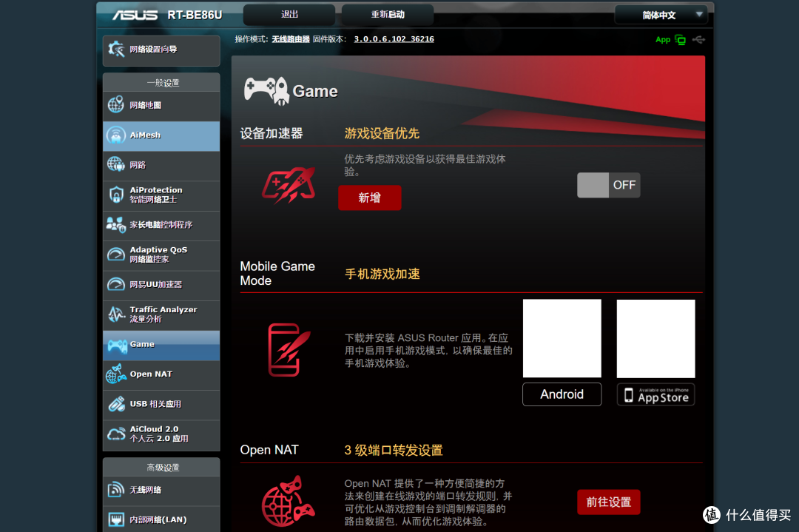Click the USB status icon at top right
This screenshot has width=799, height=532.
699,39
